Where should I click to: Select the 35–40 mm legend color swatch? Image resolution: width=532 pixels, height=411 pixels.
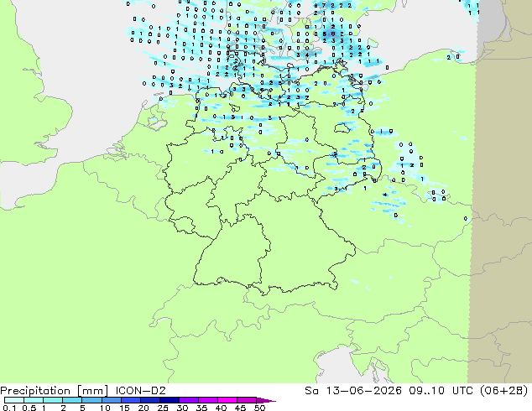click(207, 400)
